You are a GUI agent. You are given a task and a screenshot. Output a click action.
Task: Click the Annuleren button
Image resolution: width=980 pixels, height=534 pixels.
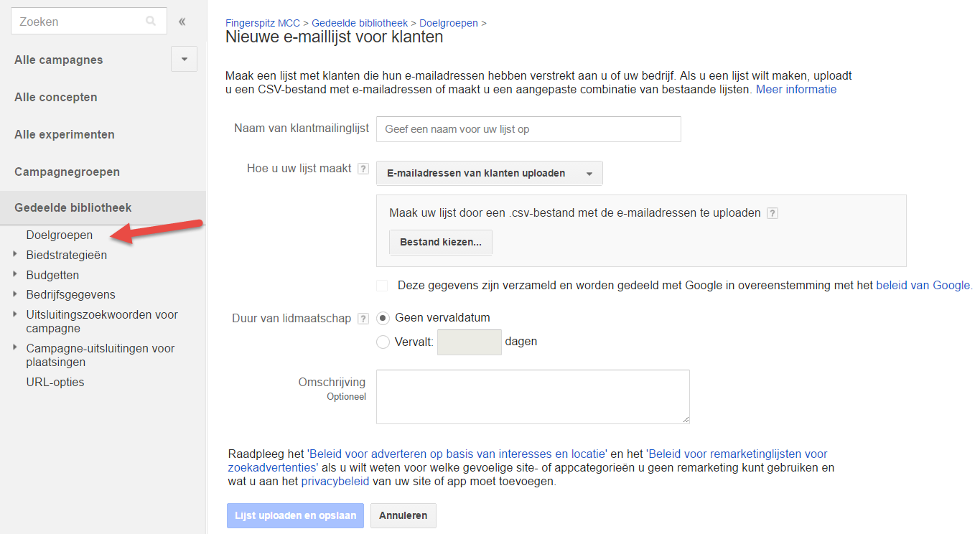pos(403,515)
